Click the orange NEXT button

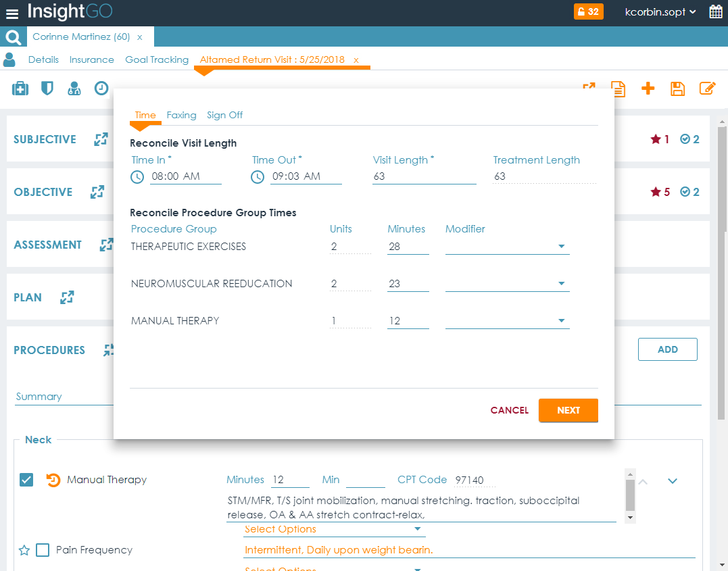coord(568,410)
